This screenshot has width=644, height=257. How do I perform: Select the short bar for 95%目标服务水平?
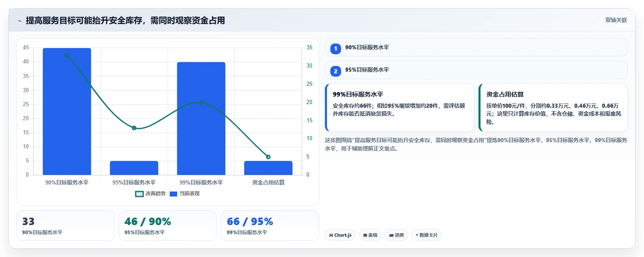tap(134, 168)
